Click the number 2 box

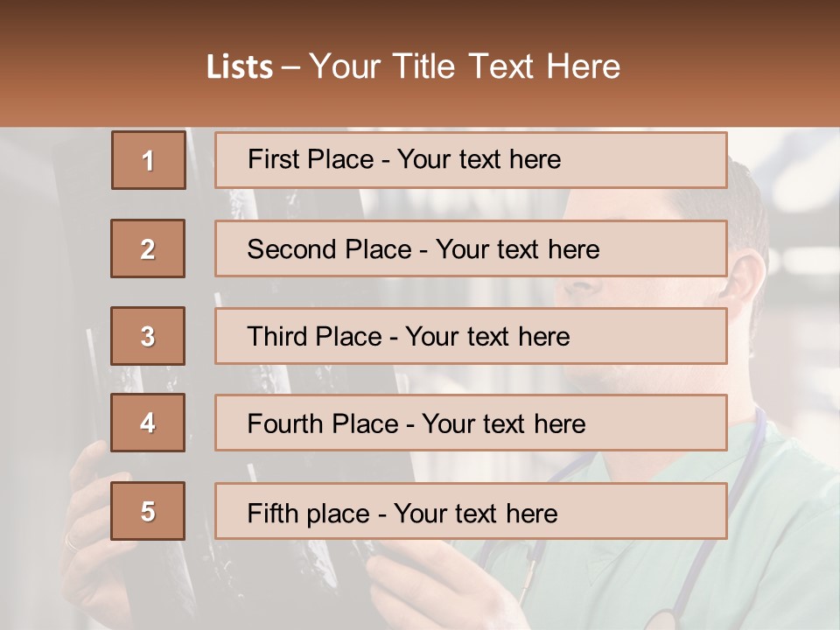(148, 248)
